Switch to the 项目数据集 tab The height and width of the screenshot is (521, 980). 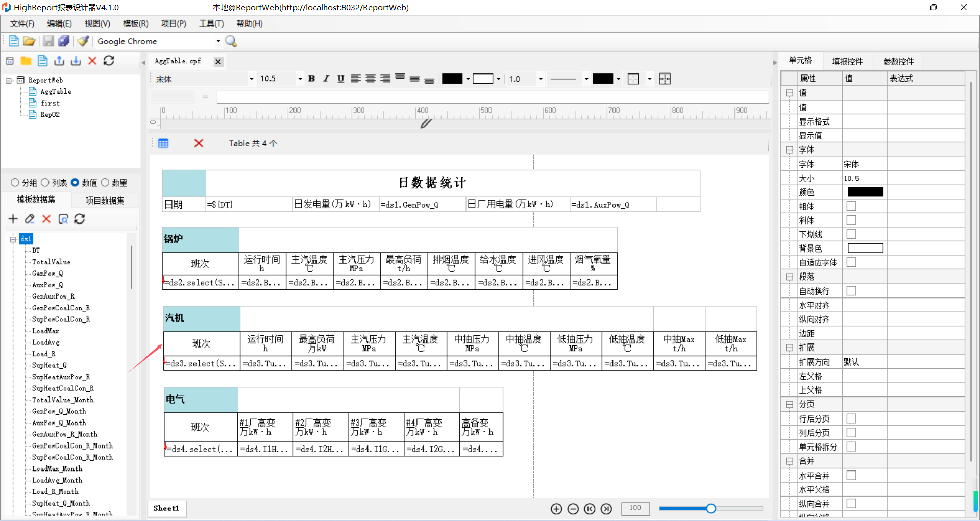tap(105, 201)
